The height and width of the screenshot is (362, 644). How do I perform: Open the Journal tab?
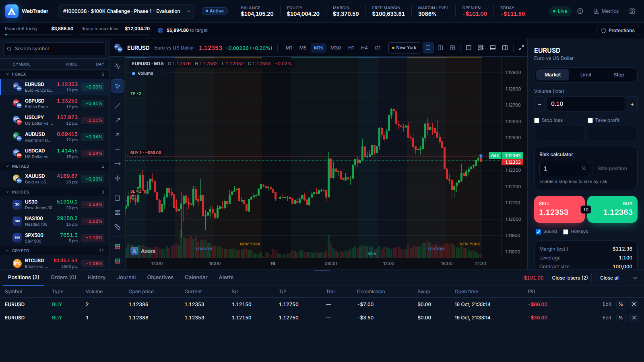click(126, 278)
